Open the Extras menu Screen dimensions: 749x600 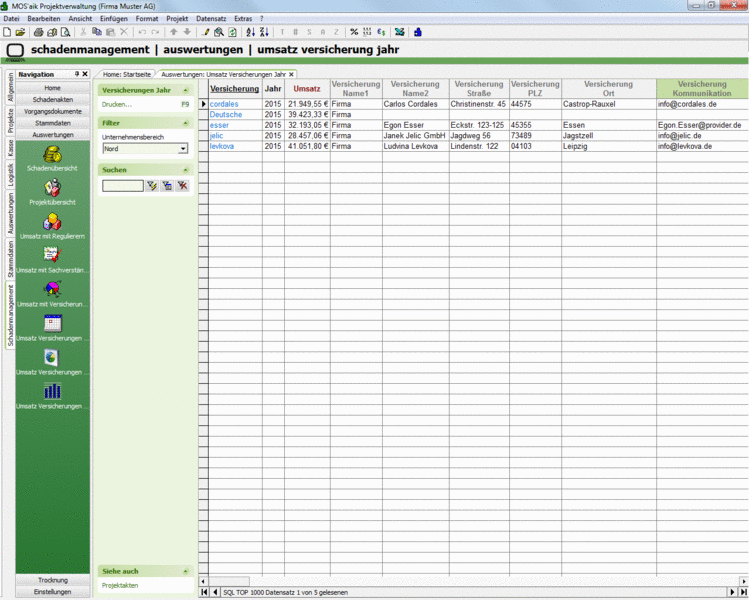[243, 19]
